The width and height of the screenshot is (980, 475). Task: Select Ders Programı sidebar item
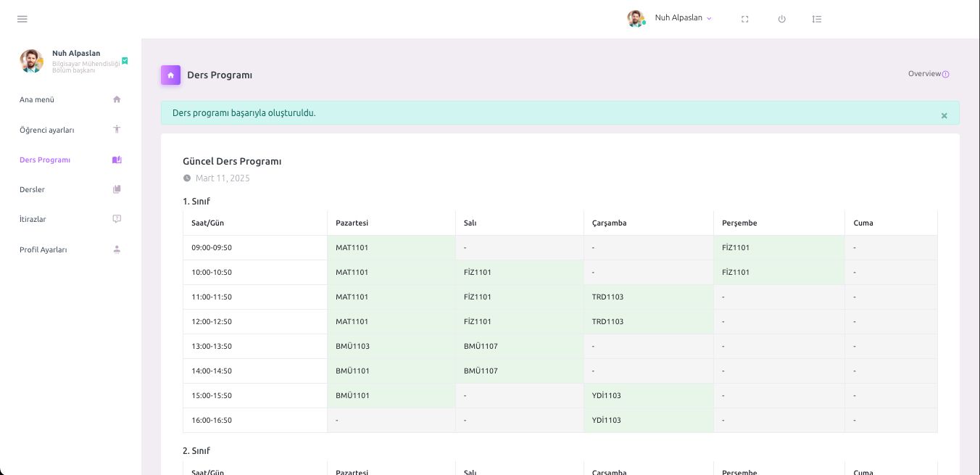tap(45, 160)
